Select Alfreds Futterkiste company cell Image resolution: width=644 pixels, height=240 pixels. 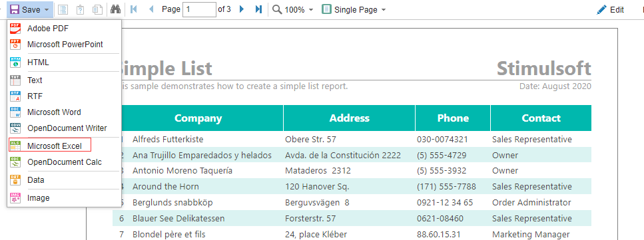[x=168, y=140]
